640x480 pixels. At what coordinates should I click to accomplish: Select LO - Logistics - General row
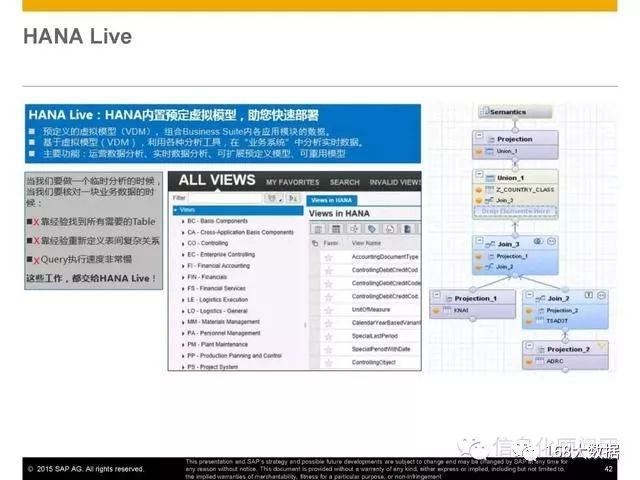[217, 311]
